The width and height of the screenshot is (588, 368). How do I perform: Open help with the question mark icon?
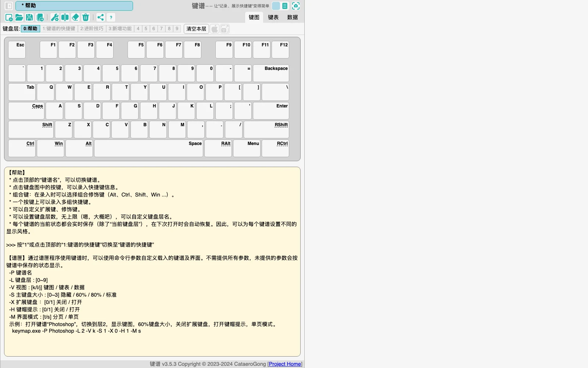pyautogui.click(x=111, y=17)
